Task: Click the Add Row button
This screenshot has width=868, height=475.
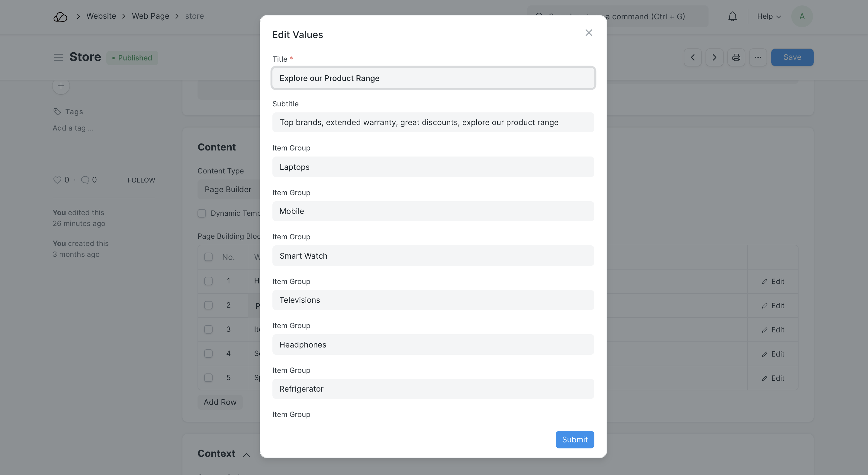Action: (x=220, y=402)
